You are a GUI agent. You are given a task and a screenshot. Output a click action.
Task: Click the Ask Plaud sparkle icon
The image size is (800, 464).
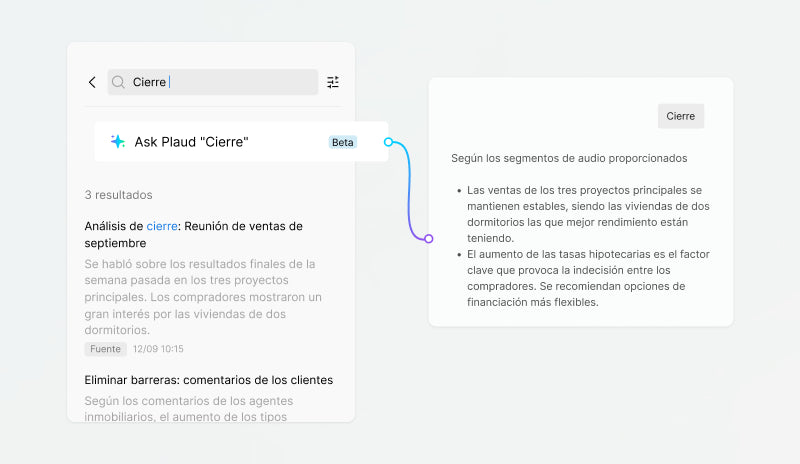(x=118, y=142)
